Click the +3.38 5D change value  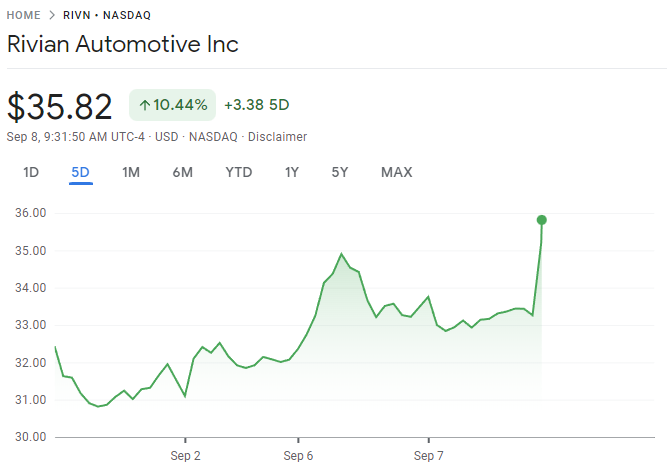(x=257, y=105)
